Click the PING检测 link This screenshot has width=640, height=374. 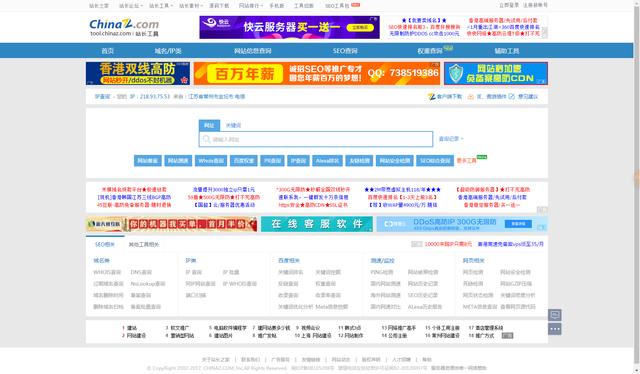[x=382, y=272]
